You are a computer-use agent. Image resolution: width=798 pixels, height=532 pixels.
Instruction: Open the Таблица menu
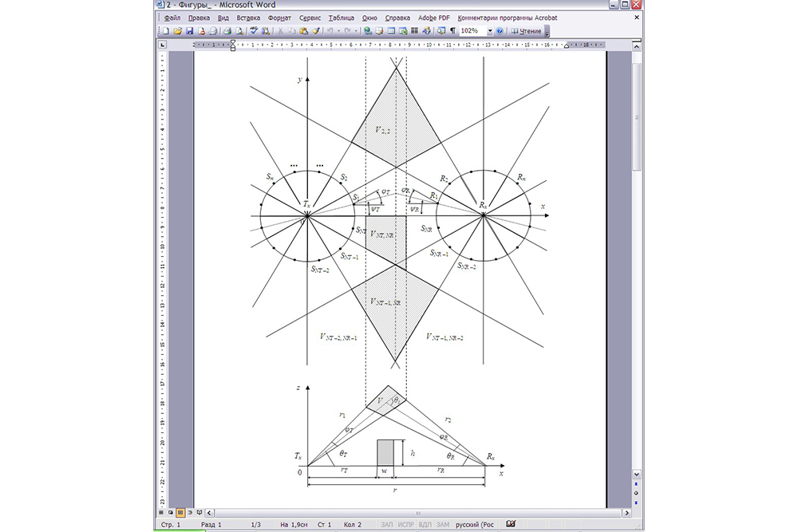pos(342,17)
